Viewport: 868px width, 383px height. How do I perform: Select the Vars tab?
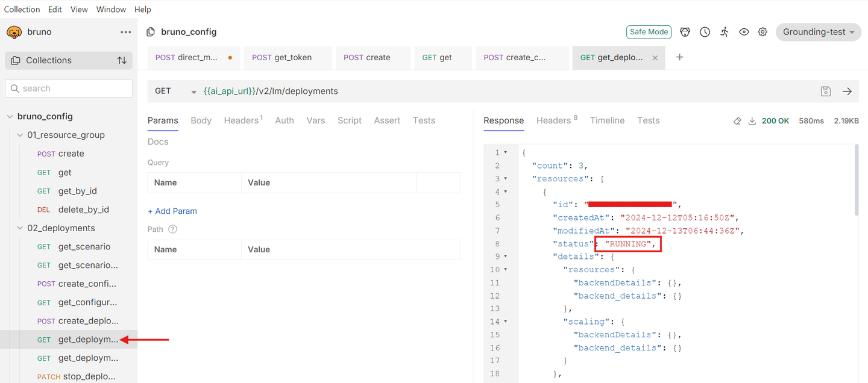click(x=316, y=120)
